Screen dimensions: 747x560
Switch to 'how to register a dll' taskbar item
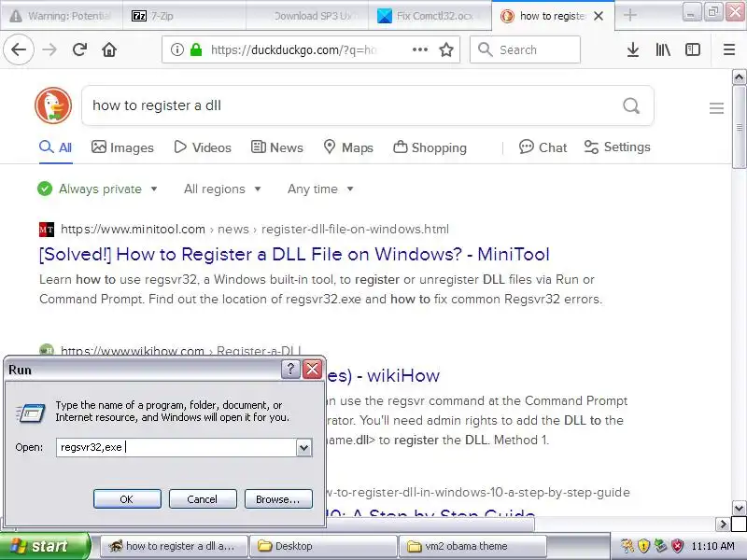click(175, 546)
